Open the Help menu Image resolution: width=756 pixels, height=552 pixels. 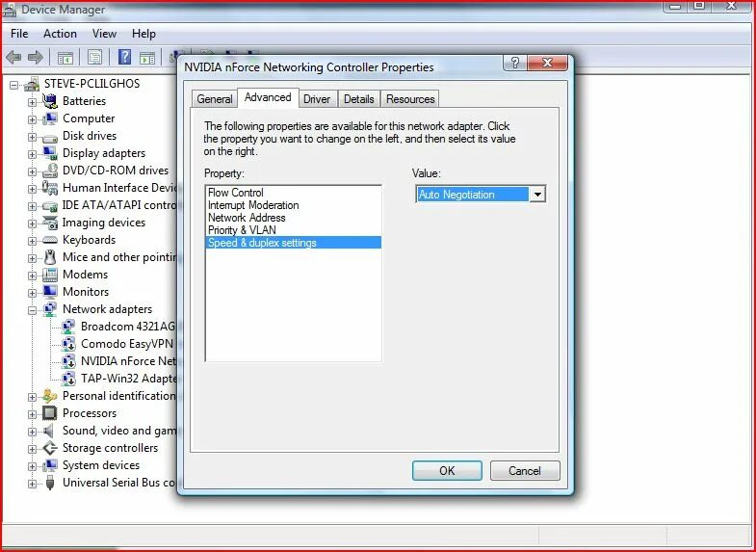click(x=143, y=34)
